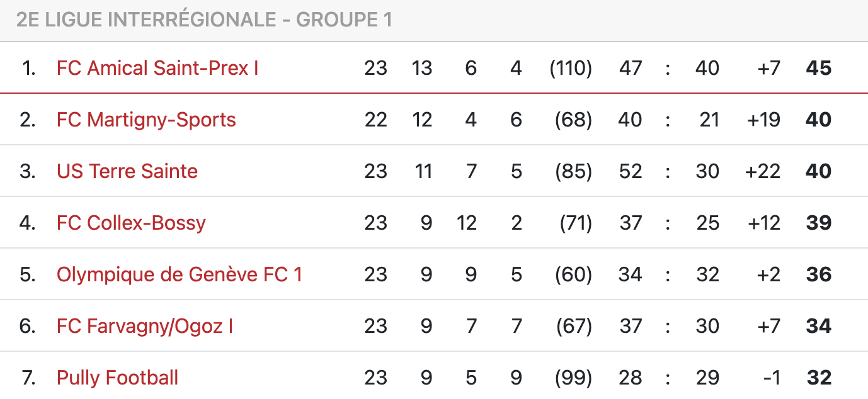Click the (67) value in Farvagny/Ogoz row
Image resolution: width=868 pixels, height=399 pixels.
573,326
